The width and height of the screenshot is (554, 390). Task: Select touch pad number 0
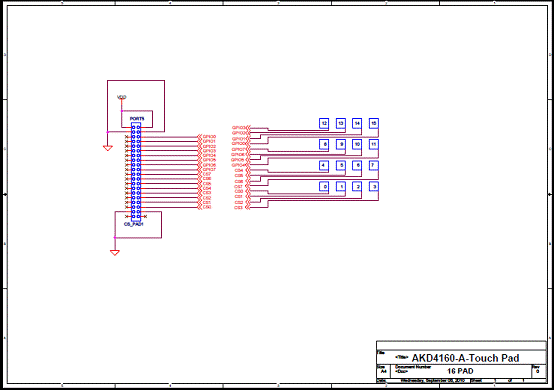(x=324, y=187)
